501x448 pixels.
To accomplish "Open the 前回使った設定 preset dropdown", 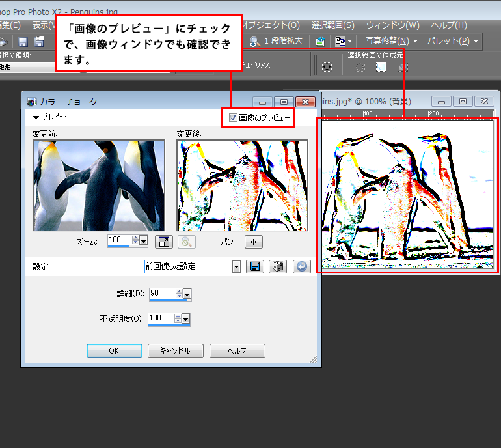I will click(236, 266).
